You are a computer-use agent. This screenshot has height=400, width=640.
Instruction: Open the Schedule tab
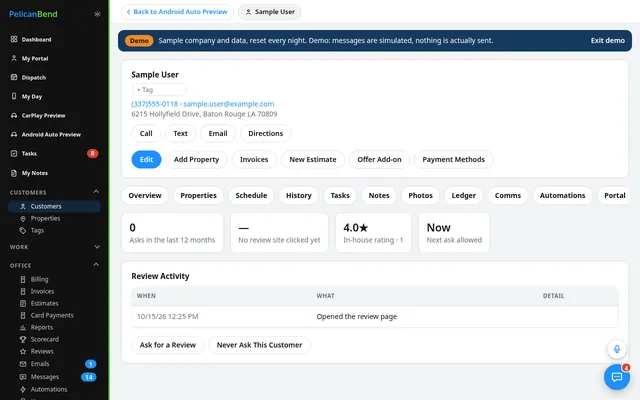(x=251, y=196)
